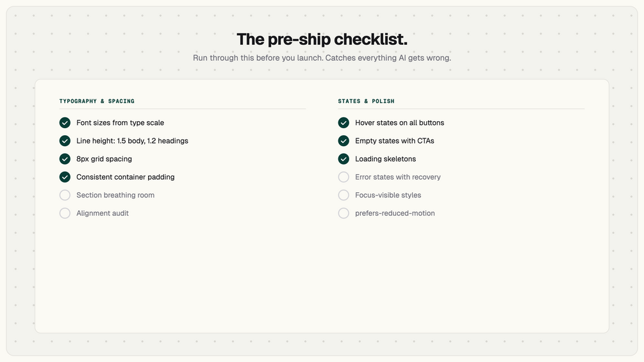
Task: Check the Section breathing room circle
Action: [65, 195]
